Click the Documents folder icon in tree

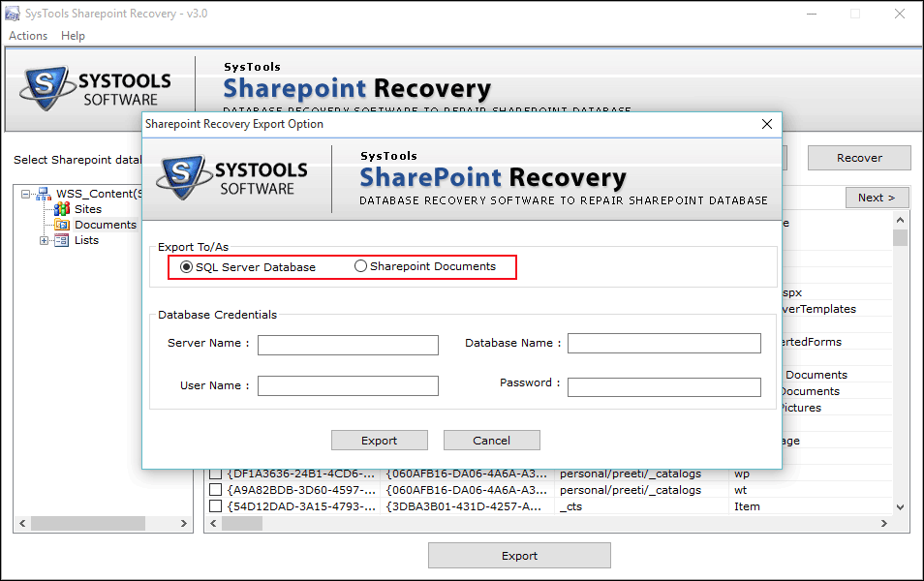(x=62, y=225)
